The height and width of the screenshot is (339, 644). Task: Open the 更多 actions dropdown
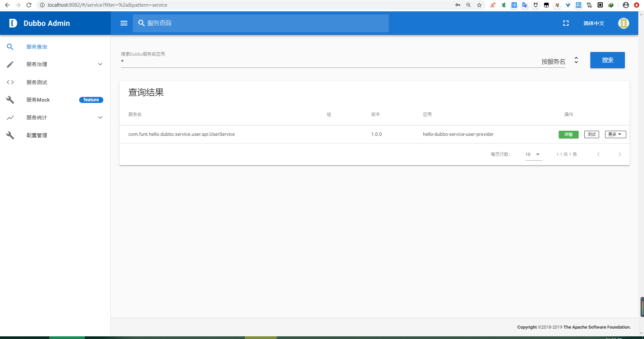coord(615,134)
